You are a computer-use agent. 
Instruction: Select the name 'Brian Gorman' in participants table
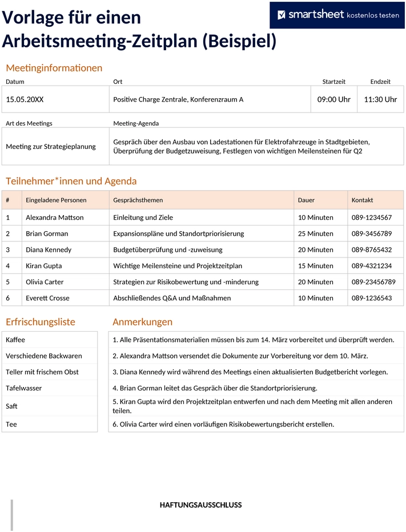[47, 233]
